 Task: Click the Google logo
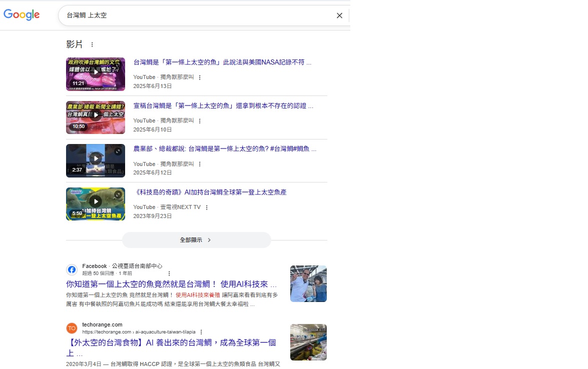click(x=22, y=15)
